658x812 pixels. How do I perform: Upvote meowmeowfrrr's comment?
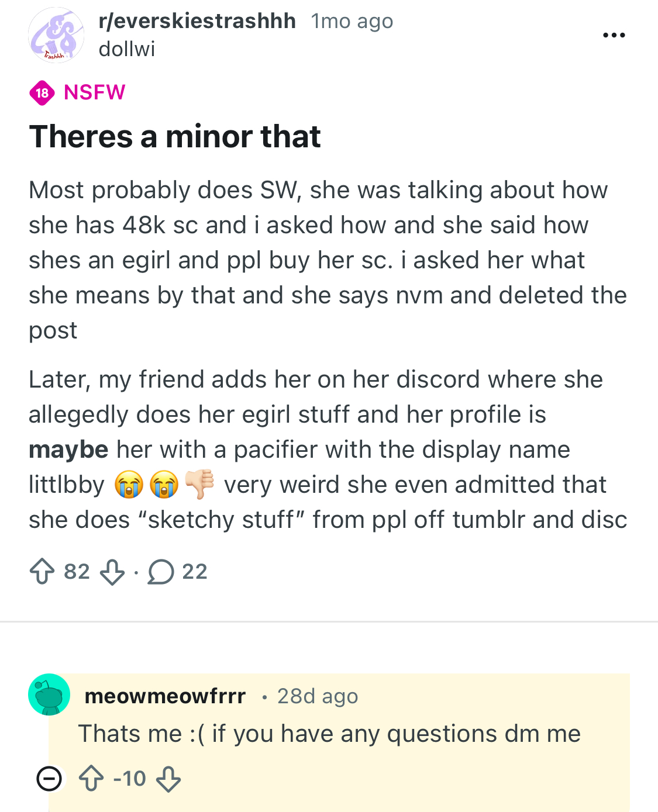point(91,779)
